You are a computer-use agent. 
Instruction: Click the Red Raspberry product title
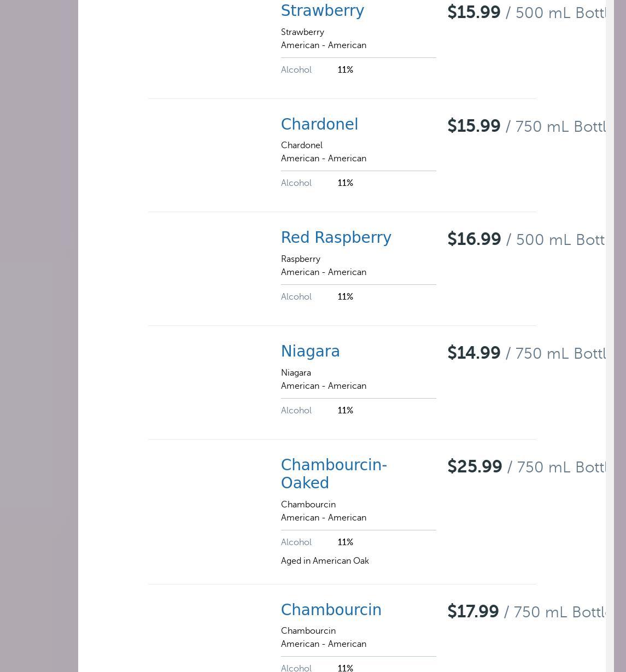[x=336, y=238]
